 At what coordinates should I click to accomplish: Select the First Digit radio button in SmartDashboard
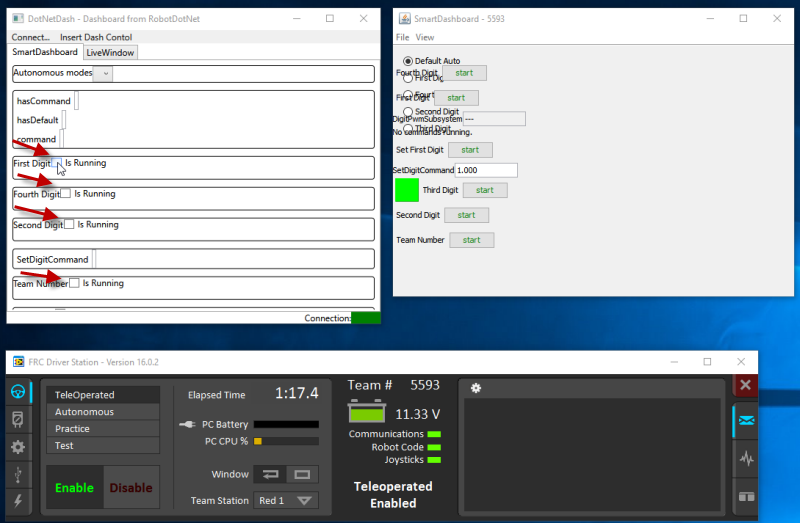tap(408, 78)
